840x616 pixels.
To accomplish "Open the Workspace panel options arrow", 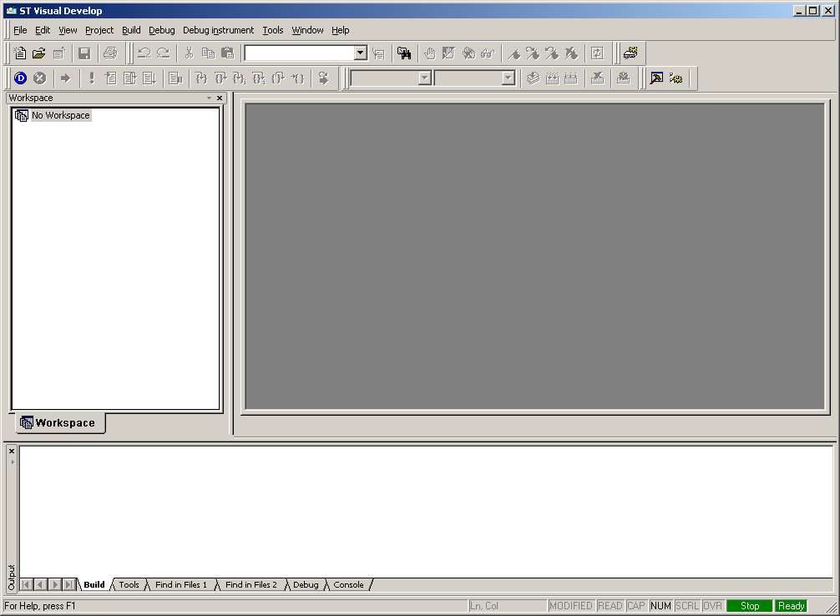I will tap(209, 98).
